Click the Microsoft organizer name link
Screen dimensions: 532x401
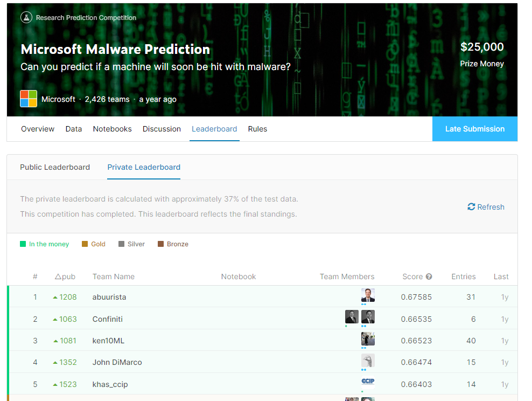58,99
